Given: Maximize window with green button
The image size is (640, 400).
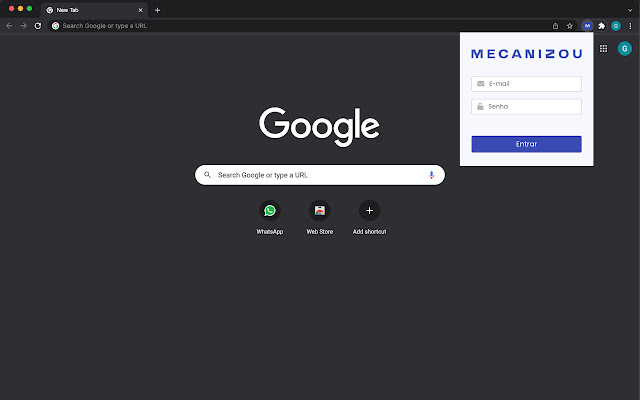Looking at the screenshot, I should [x=29, y=9].
